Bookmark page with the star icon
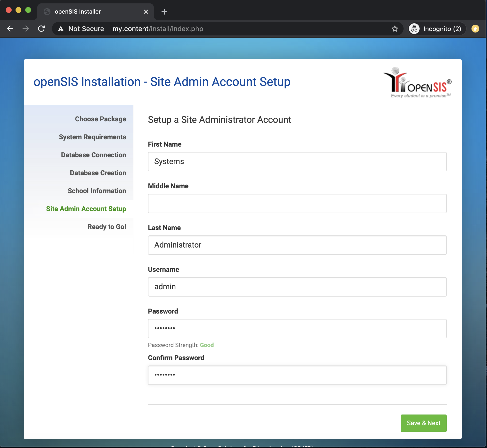This screenshot has height=448, width=487. click(395, 29)
